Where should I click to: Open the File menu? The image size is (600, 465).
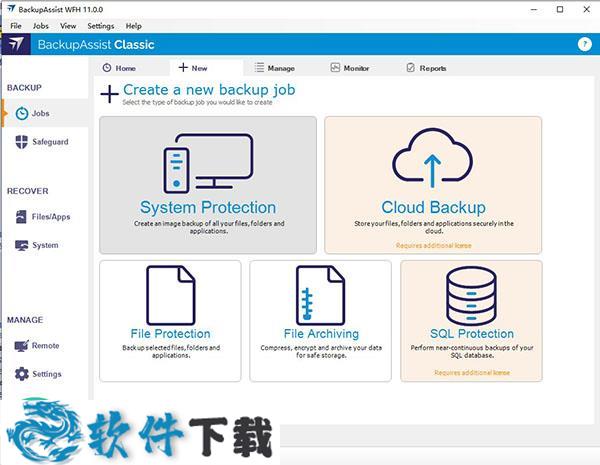(x=16, y=26)
